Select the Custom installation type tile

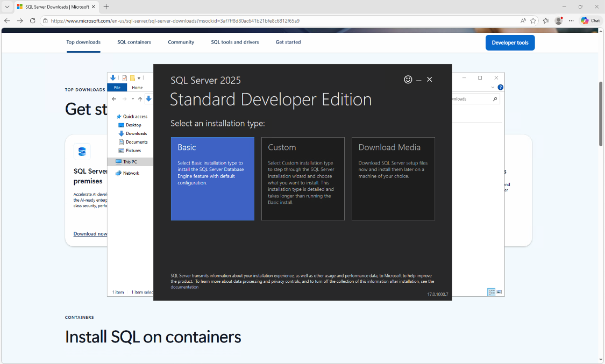click(x=303, y=179)
